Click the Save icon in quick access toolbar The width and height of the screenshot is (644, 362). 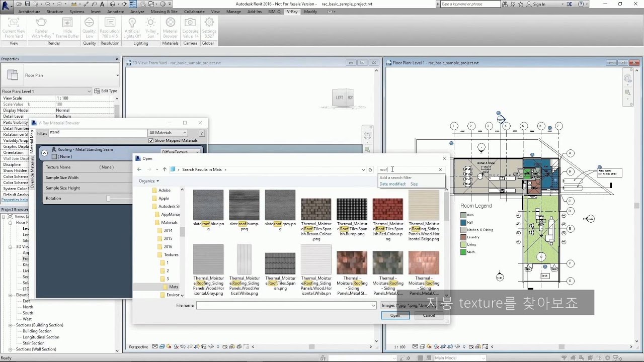[28, 4]
